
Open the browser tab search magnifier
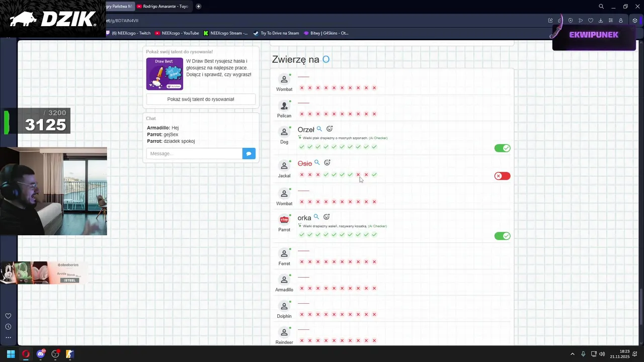pos(601,7)
